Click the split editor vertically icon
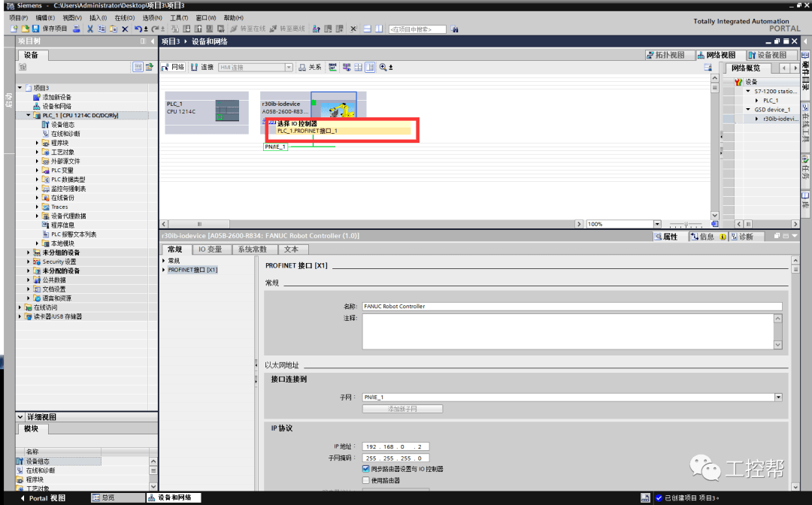The height and width of the screenshot is (505, 812). click(378, 29)
